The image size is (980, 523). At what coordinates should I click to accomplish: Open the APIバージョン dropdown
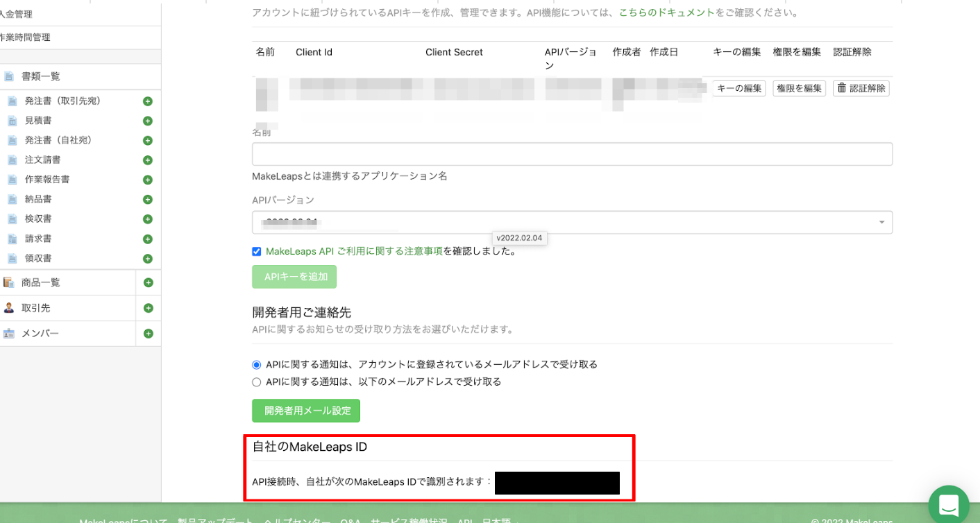(572, 223)
